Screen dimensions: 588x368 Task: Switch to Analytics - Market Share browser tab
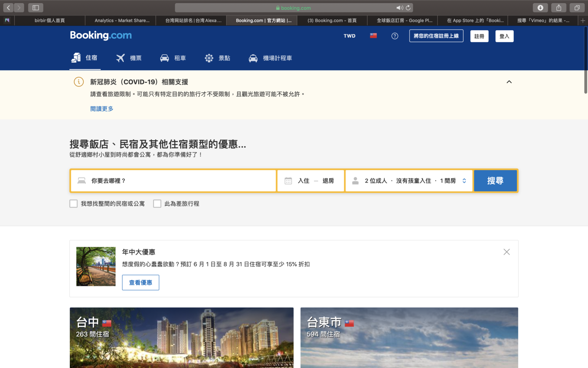pos(121,20)
